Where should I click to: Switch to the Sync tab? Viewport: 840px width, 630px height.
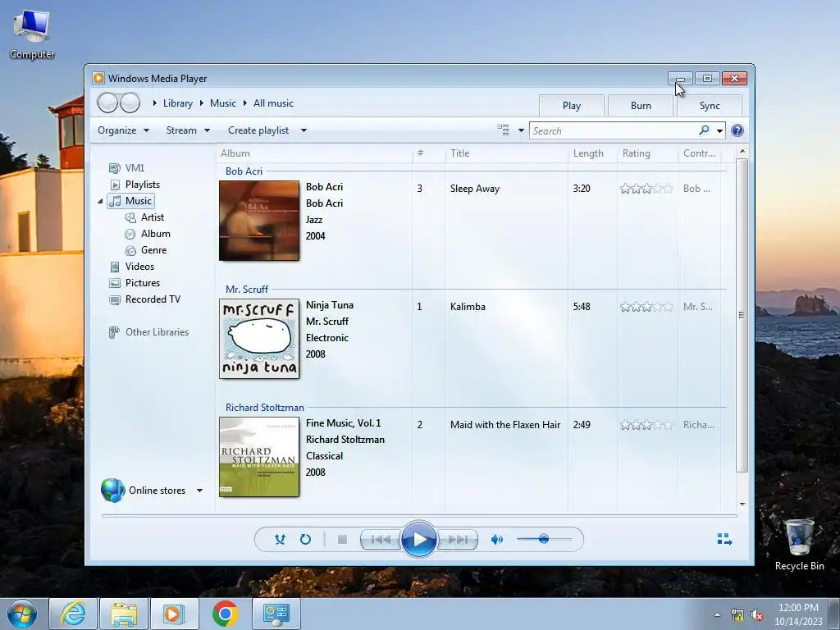710,106
